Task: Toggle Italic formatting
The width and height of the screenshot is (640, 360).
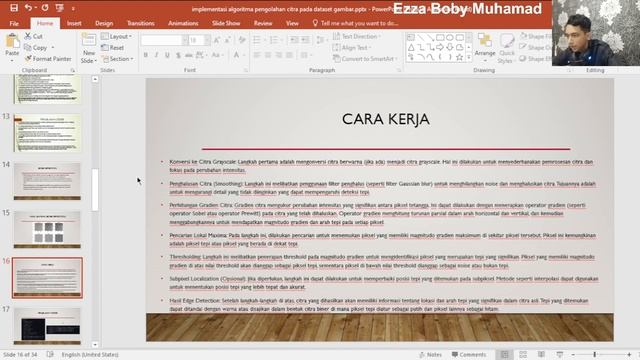Action: coord(156,55)
